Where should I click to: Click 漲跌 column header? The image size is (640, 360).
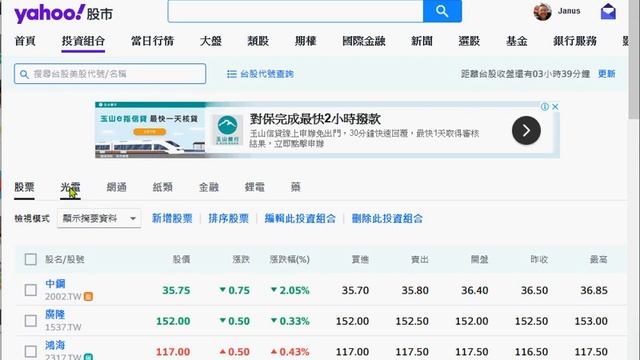click(x=241, y=259)
